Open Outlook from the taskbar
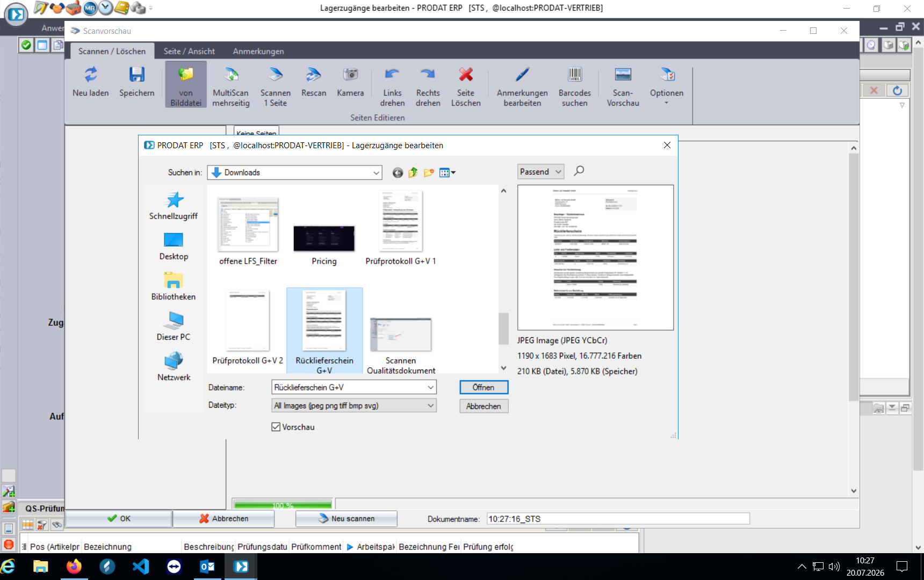 click(x=207, y=567)
